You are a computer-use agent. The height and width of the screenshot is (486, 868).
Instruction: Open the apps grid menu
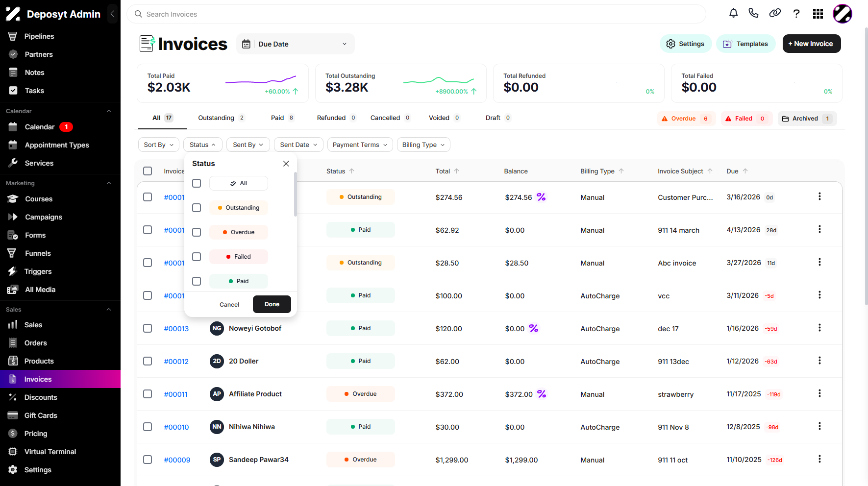point(818,14)
